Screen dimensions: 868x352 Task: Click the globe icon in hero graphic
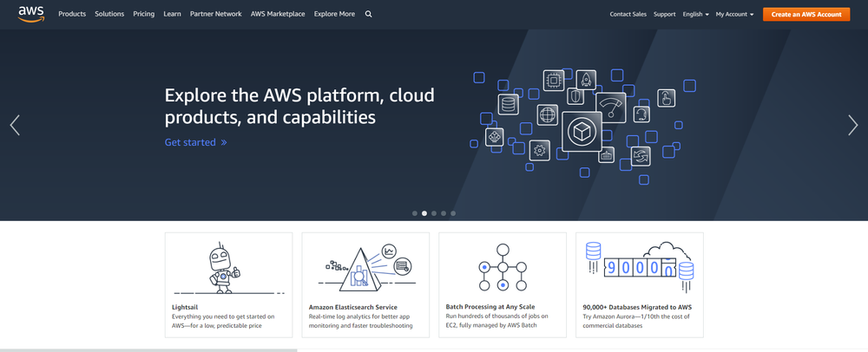click(x=547, y=115)
